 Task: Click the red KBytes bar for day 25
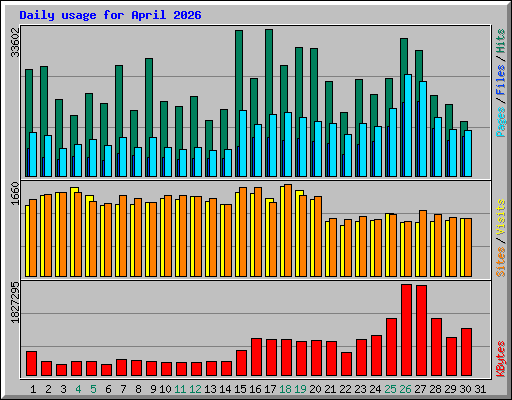pyautogui.click(x=391, y=347)
